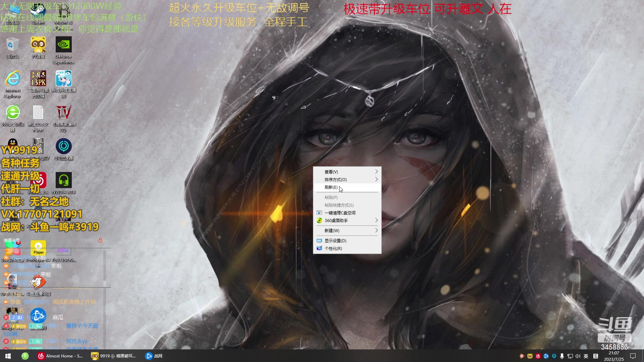Select the 新建文本文档.txt file icon
Viewport: 644px width, 362px height.
pyautogui.click(x=38, y=118)
